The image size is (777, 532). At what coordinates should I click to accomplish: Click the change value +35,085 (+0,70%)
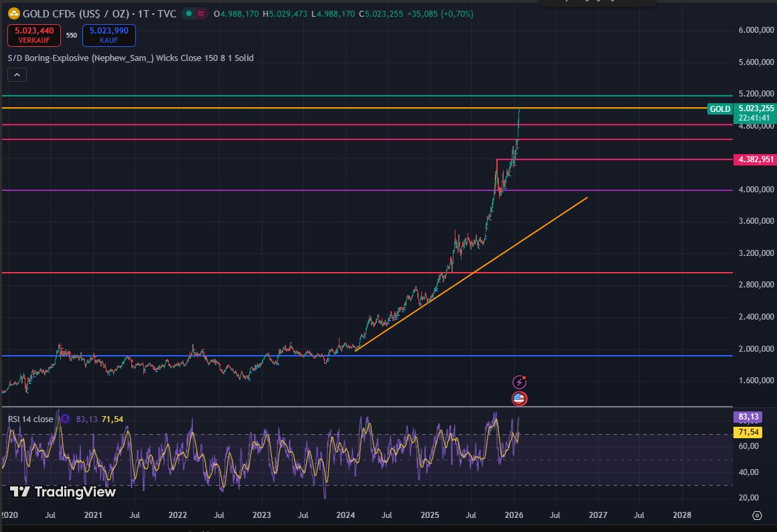pos(440,14)
